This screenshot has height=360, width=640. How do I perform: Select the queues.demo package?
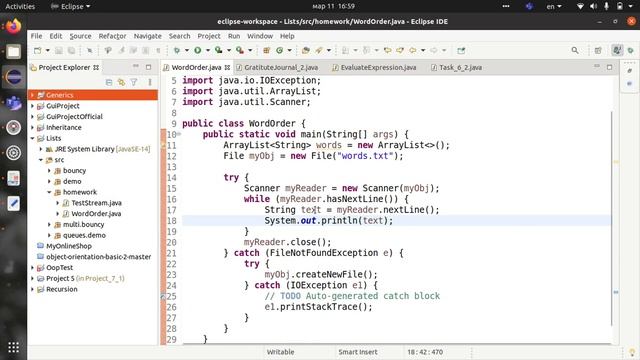(84, 236)
